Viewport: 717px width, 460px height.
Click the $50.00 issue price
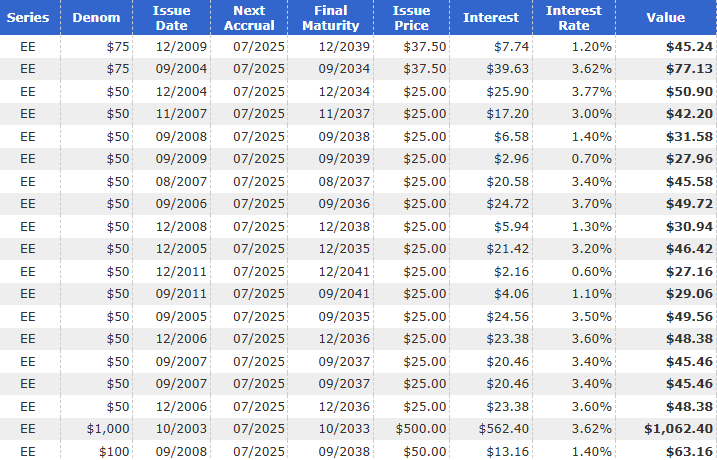(425, 452)
